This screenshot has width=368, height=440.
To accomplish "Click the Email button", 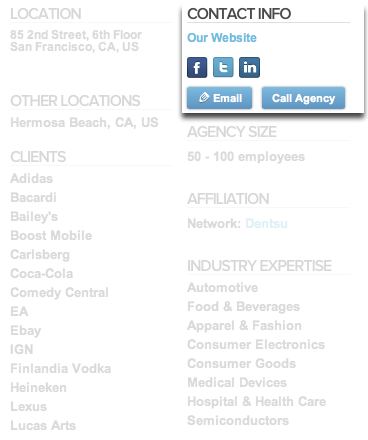I will tap(219, 98).
